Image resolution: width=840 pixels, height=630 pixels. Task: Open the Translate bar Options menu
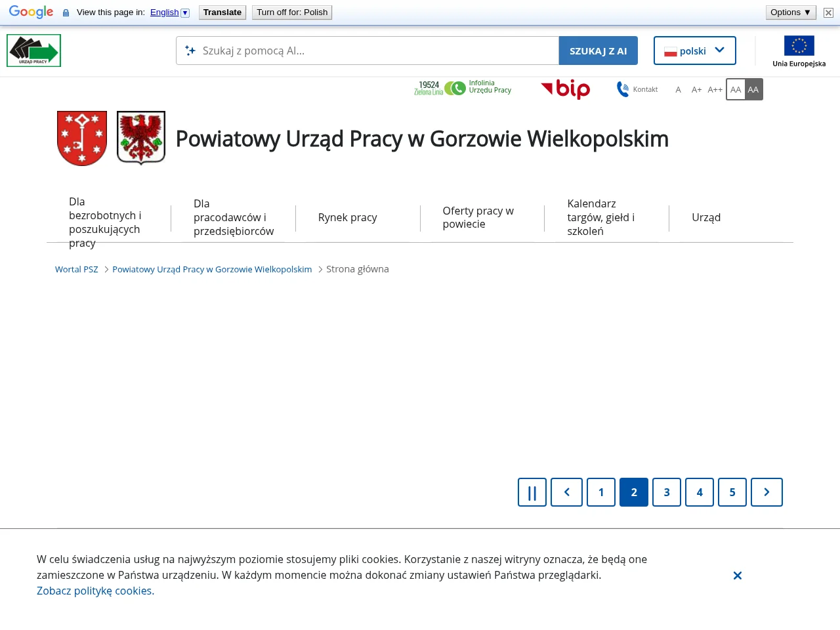point(791,12)
